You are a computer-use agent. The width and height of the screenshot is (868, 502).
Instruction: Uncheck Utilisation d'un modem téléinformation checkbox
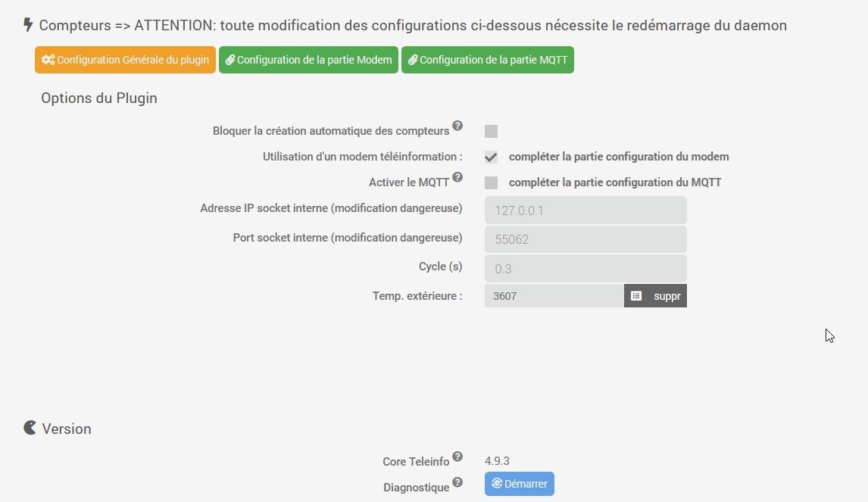[x=491, y=157]
